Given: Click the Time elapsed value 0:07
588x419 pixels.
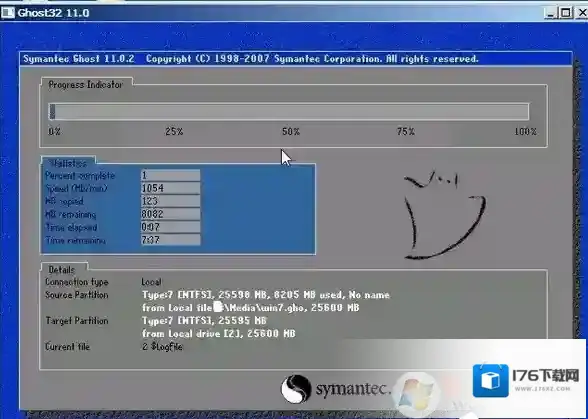Looking at the screenshot, I should [x=170, y=227].
